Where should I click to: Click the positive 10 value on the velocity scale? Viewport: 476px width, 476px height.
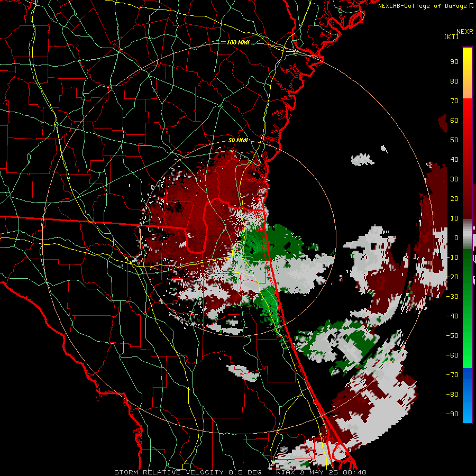(x=454, y=218)
